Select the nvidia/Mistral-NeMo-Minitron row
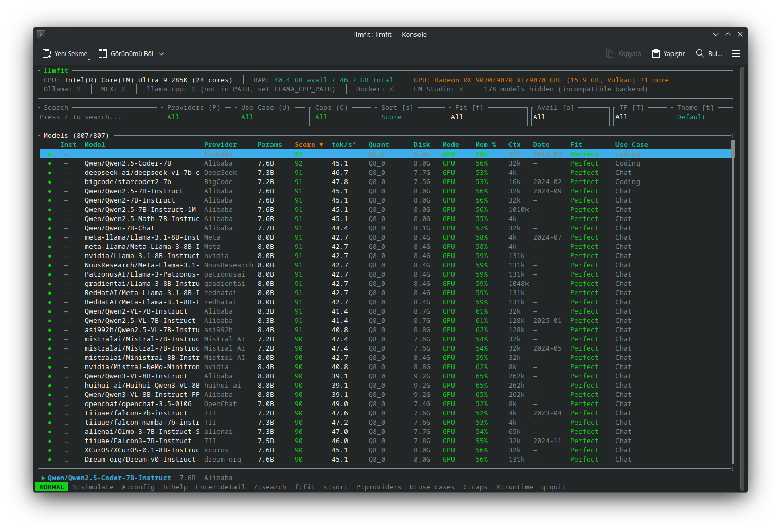Viewport: 781px width, 532px height. coord(385,367)
